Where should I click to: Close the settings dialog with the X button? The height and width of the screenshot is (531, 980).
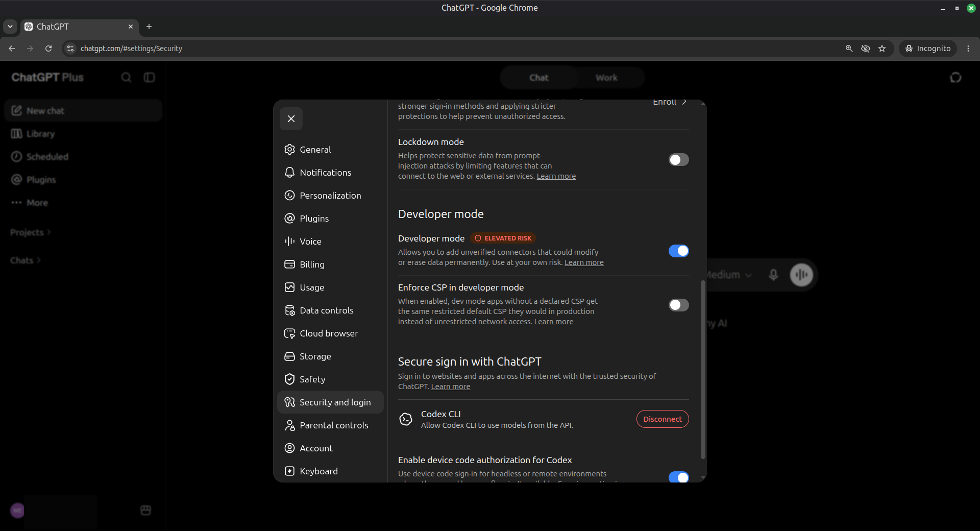click(291, 119)
